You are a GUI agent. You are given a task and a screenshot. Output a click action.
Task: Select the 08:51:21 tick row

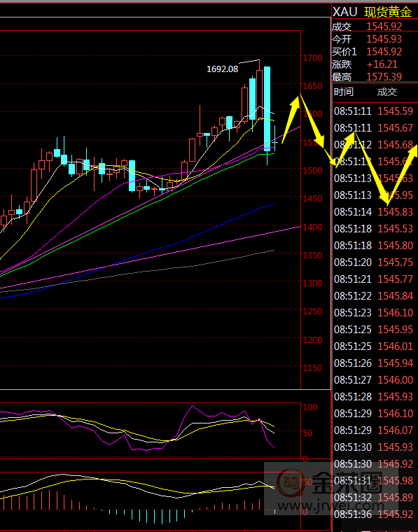(374, 279)
